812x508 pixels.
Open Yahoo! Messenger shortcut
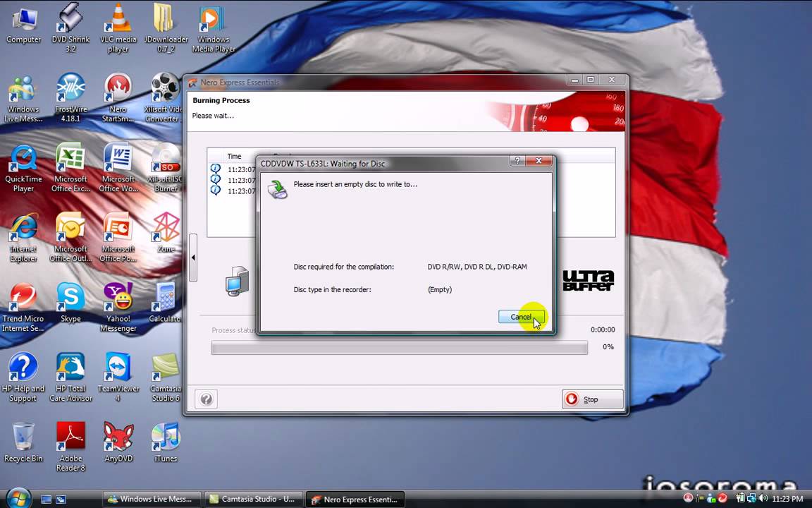point(118,308)
